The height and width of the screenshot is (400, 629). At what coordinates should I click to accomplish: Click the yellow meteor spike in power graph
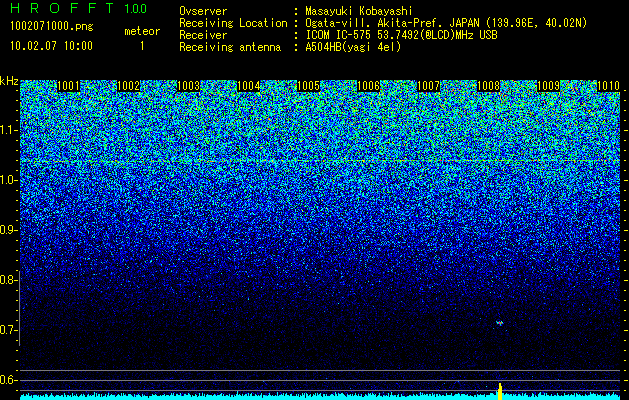coord(500,392)
